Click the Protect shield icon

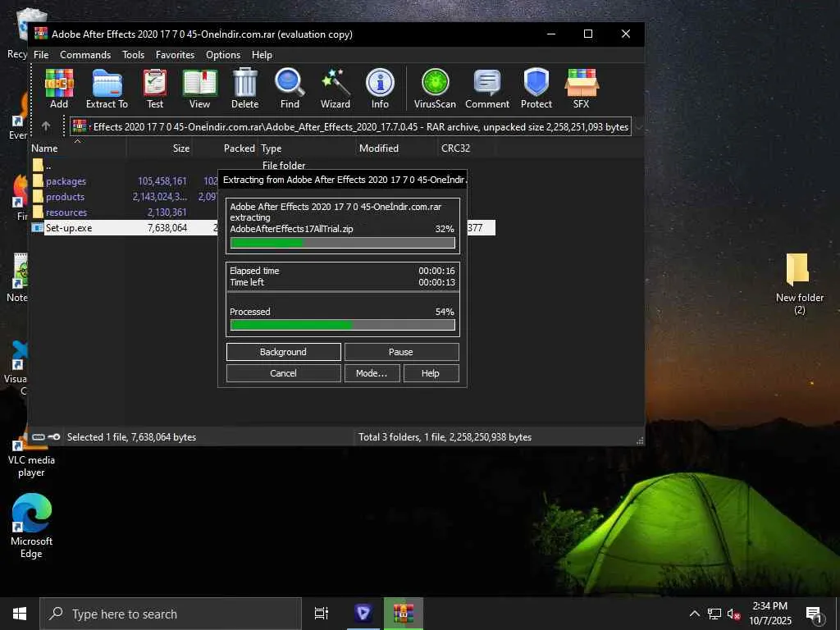[x=536, y=89]
